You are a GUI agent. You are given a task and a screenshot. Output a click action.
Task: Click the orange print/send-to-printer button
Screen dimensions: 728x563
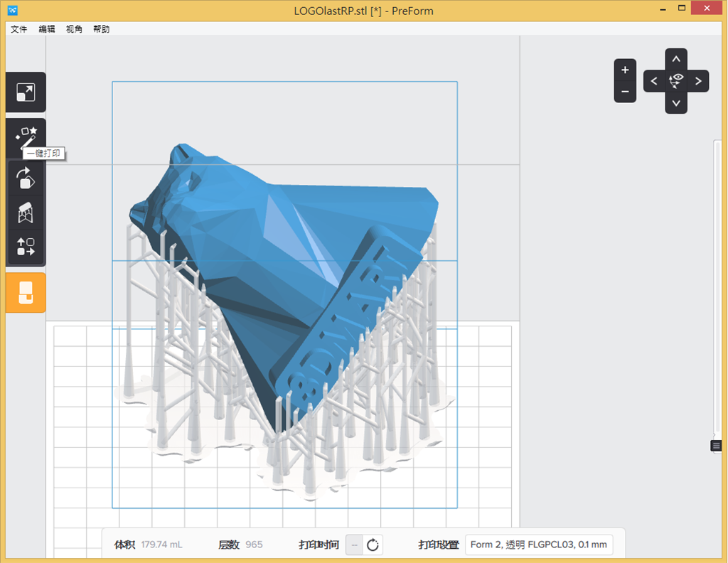click(26, 292)
